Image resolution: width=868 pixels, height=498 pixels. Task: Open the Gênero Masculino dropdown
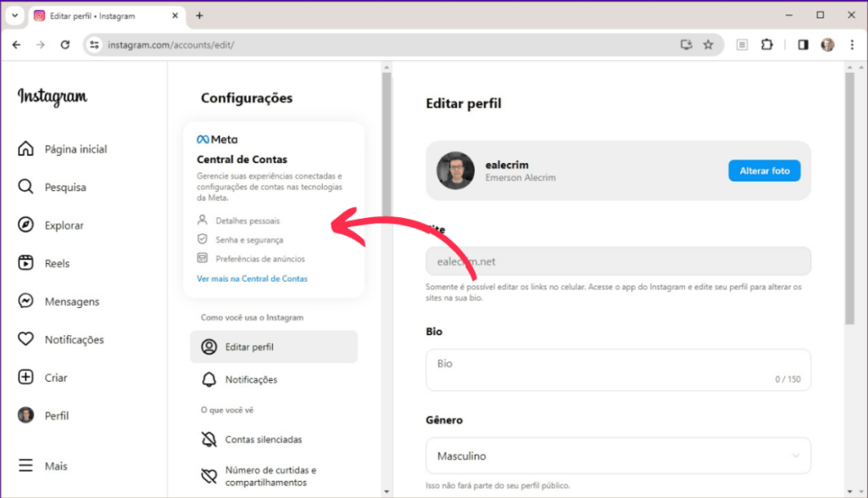pos(618,456)
